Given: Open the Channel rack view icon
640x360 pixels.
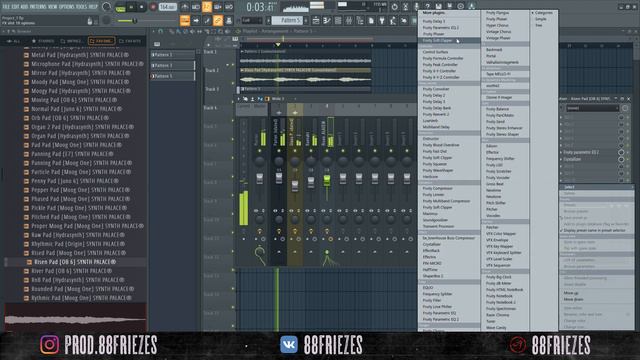Looking at the screenshot, I should pos(338,20).
